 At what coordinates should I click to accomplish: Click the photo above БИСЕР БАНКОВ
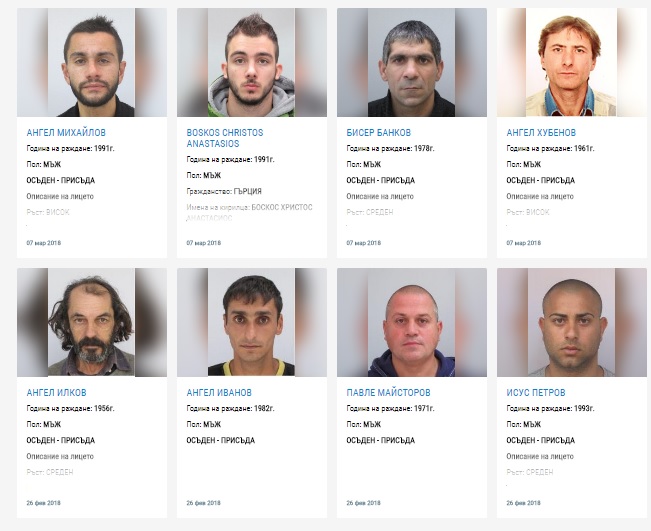(412, 62)
